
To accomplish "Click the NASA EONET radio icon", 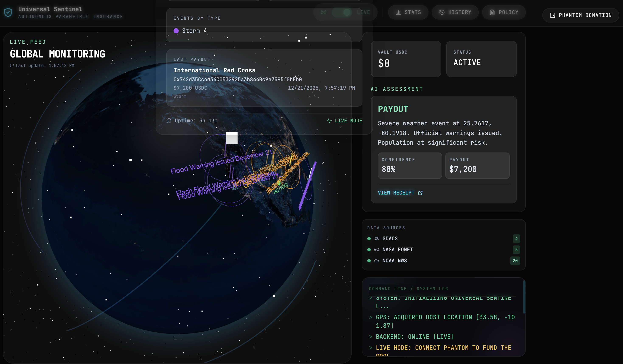I will click(376, 250).
